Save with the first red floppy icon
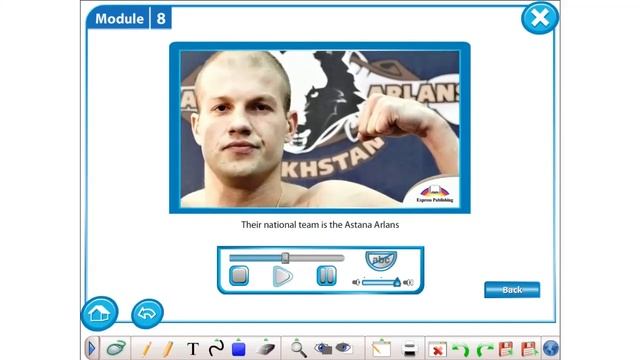The width and height of the screenshot is (640, 360). coord(506,349)
